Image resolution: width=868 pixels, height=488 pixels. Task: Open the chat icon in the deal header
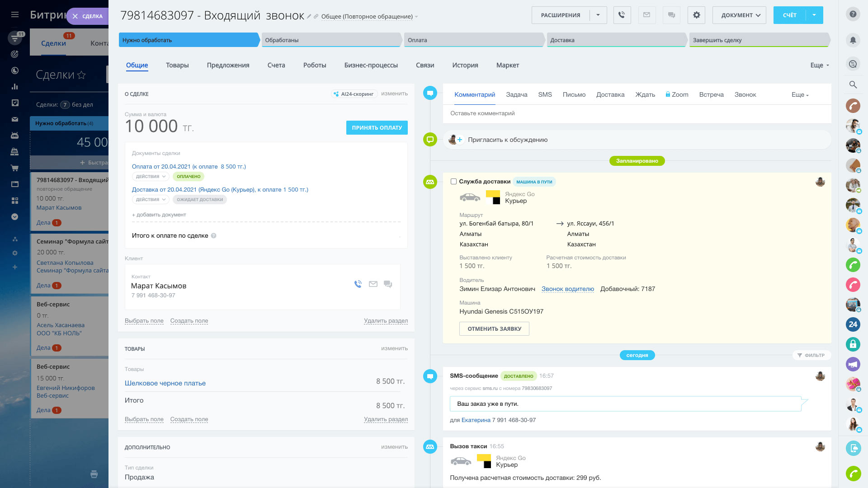pyautogui.click(x=671, y=14)
